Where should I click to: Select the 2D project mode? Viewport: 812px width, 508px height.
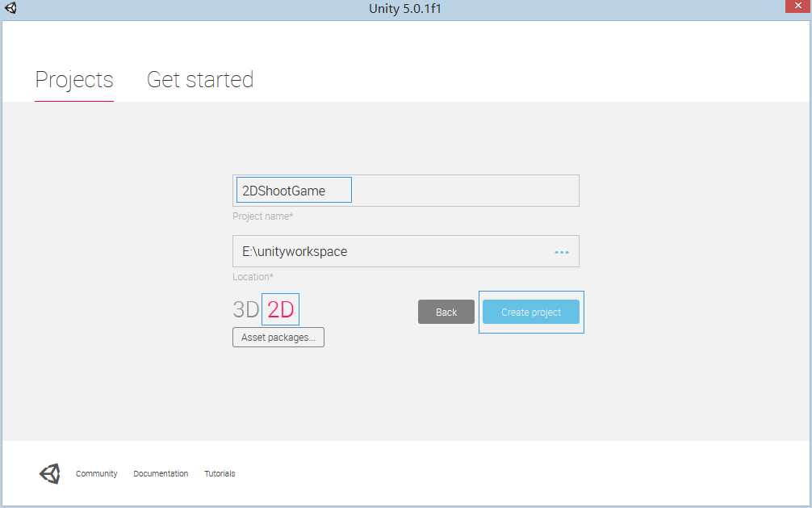(280, 309)
